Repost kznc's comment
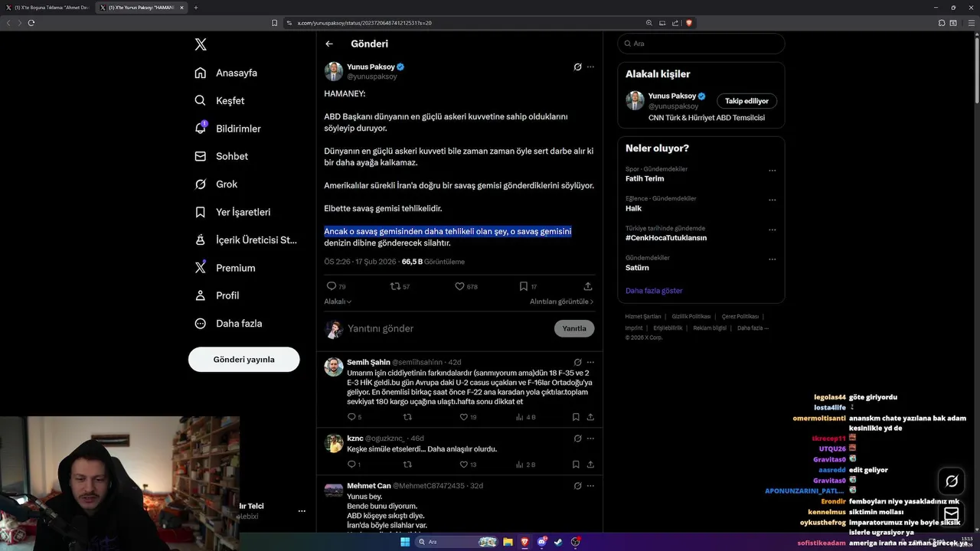This screenshot has width=980, height=551. (x=407, y=465)
